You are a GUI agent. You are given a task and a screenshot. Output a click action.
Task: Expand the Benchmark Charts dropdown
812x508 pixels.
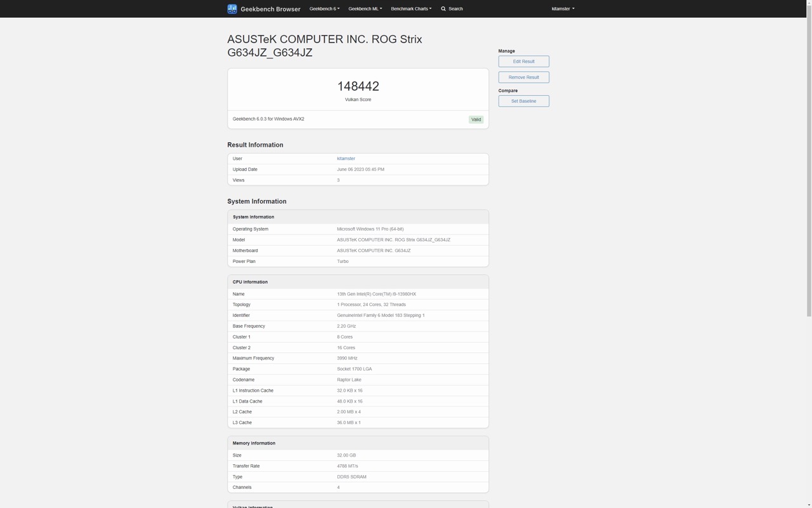[x=411, y=9]
